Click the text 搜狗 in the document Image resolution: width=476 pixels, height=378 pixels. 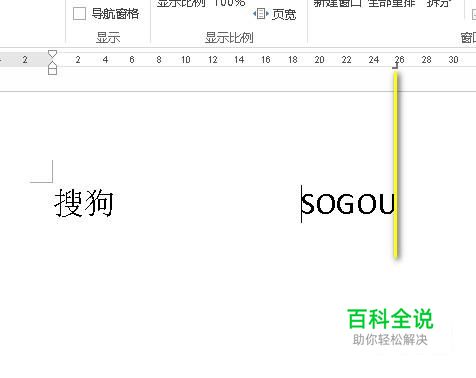pyautogui.click(x=84, y=203)
